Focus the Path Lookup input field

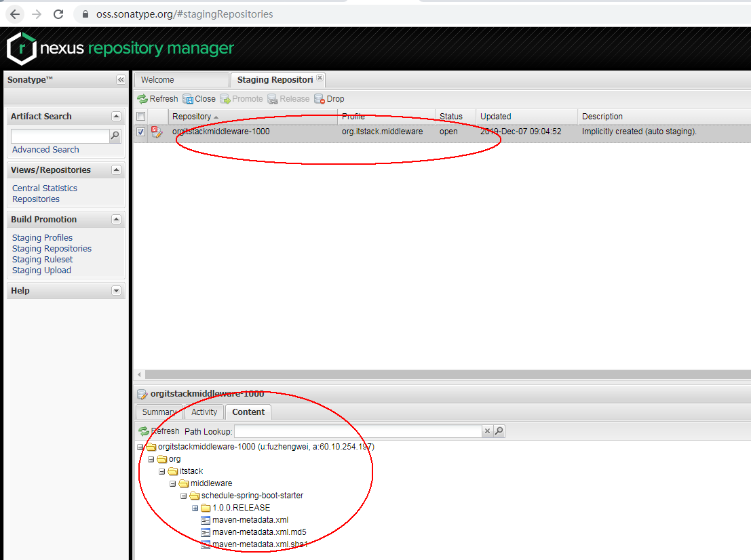click(358, 431)
